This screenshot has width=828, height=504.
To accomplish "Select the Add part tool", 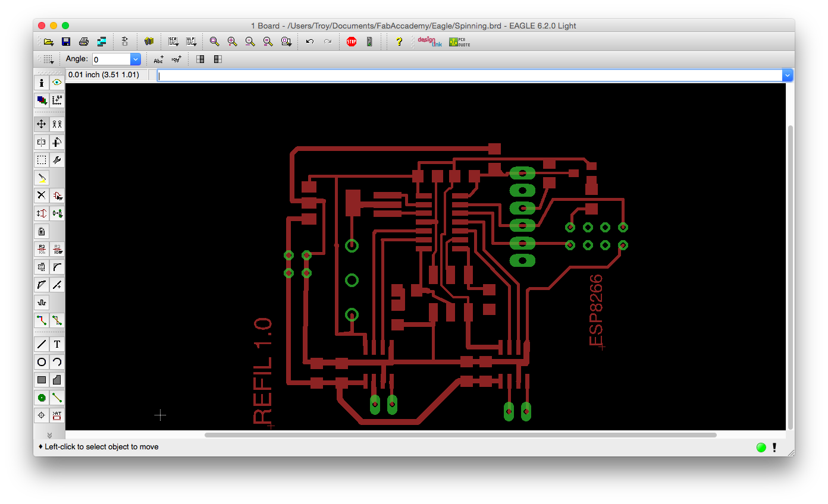I will 57,196.
